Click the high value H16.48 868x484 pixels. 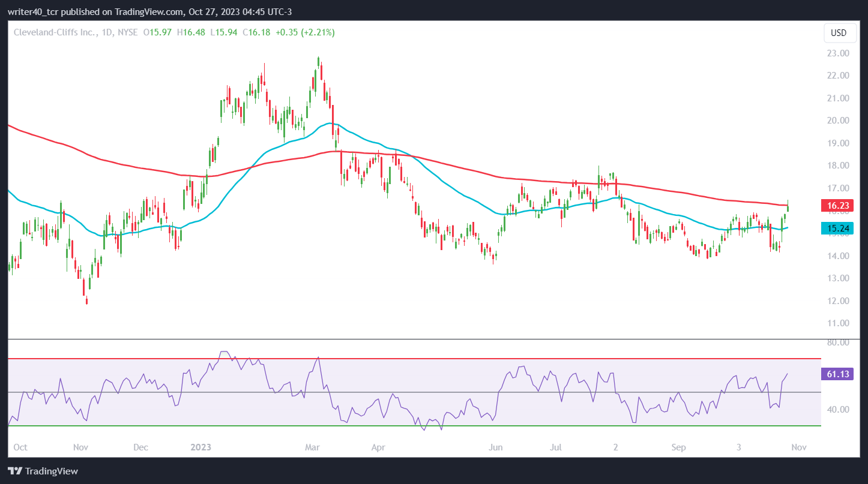point(191,32)
